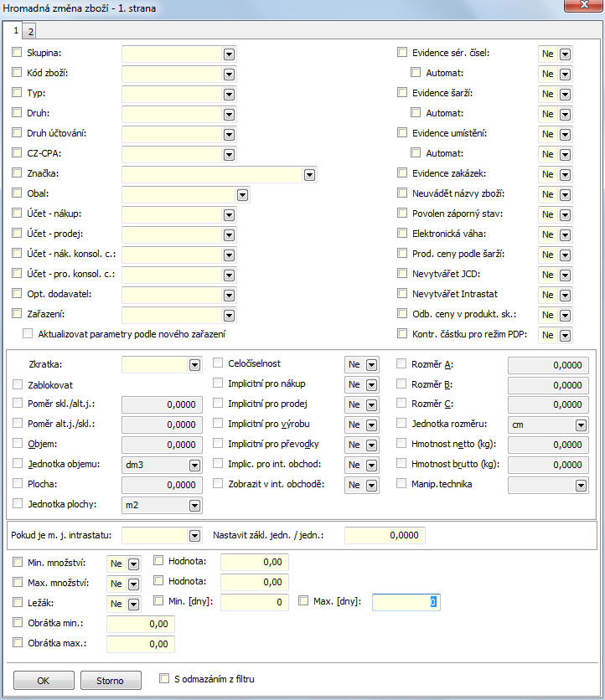Expand Evidence umístění Ne dropdown
605x700 pixels.
(x=566, y=134)
